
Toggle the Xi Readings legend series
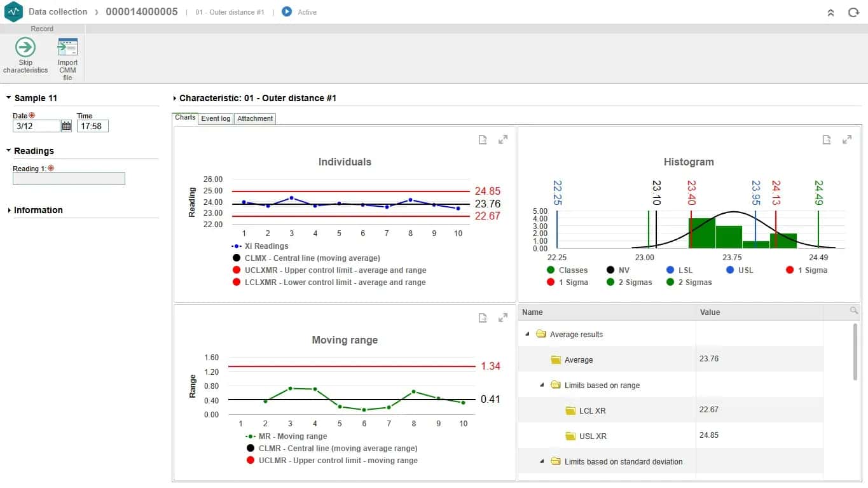click(237, 246)
